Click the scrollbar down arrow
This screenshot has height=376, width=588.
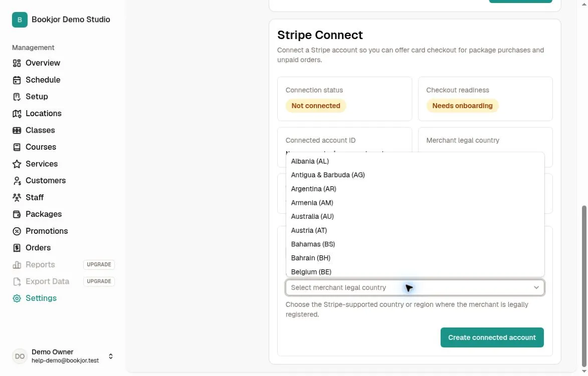(584, 371)
